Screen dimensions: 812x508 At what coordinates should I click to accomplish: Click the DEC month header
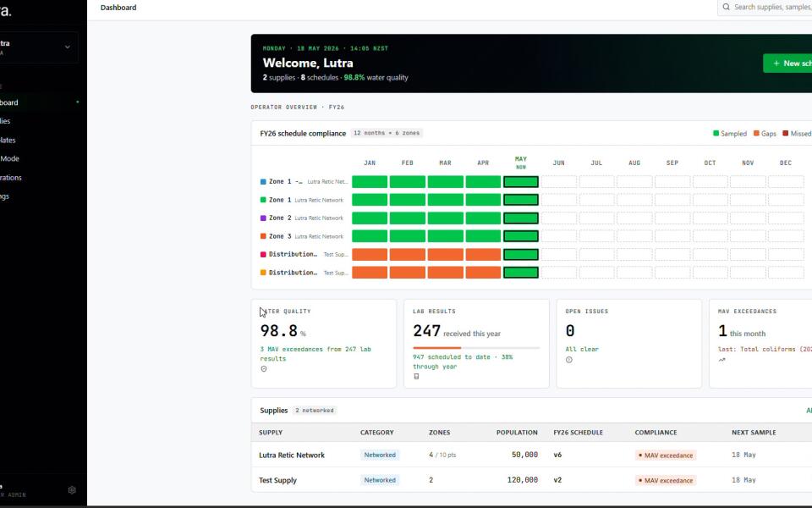(786, 163)
